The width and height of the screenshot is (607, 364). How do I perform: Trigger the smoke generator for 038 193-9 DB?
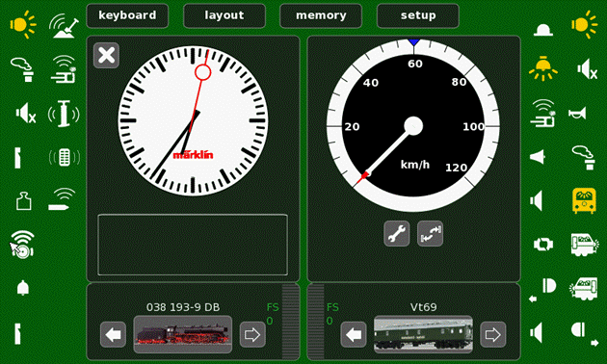pyautogui.click(x=23, y=69)
